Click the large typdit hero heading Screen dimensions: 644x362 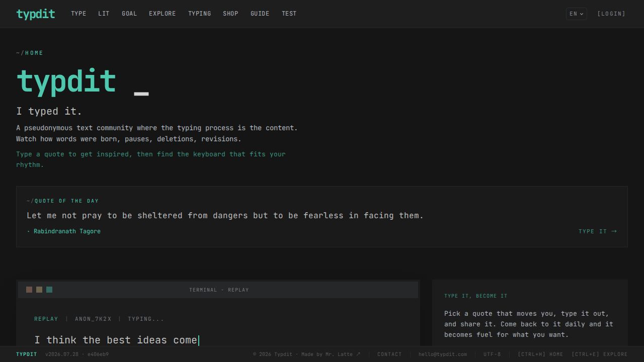tap(66, 81)
